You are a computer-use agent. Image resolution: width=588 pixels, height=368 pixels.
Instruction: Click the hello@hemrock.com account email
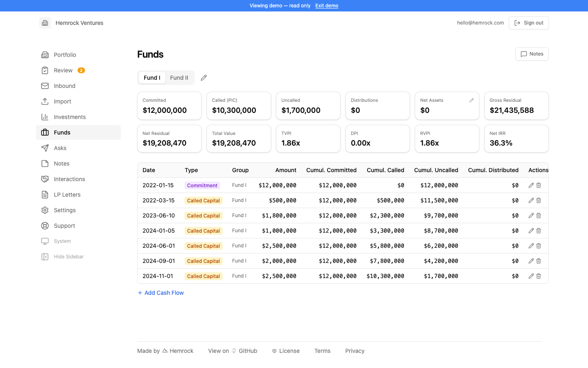480,23
